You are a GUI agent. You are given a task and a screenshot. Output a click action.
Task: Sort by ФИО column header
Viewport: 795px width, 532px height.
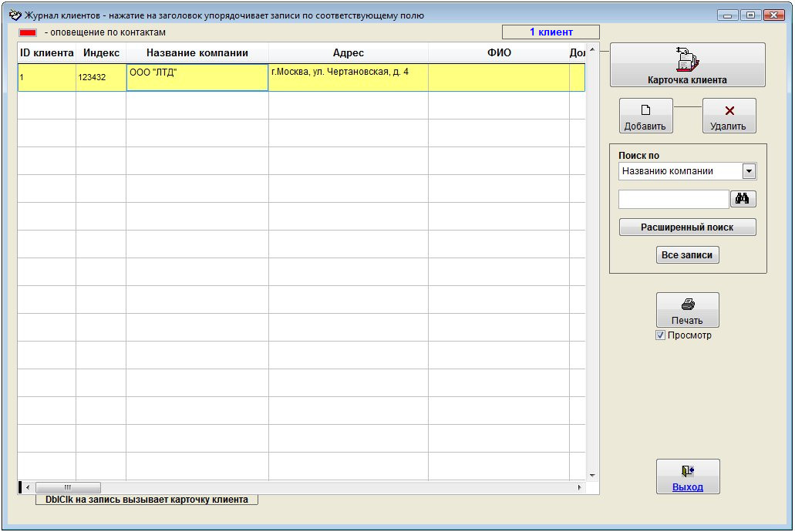point(499,52)
